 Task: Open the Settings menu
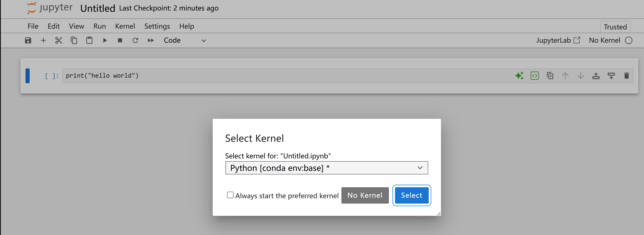(157, 26)
